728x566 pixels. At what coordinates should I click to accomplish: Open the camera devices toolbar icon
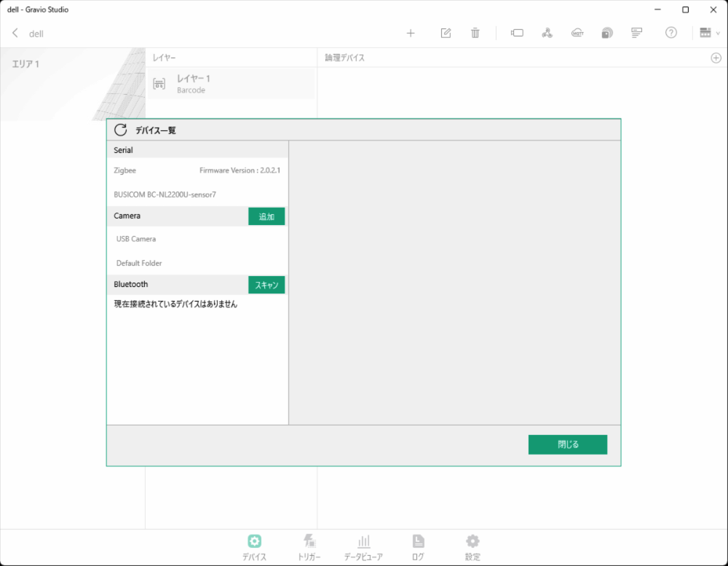point(517,33)
